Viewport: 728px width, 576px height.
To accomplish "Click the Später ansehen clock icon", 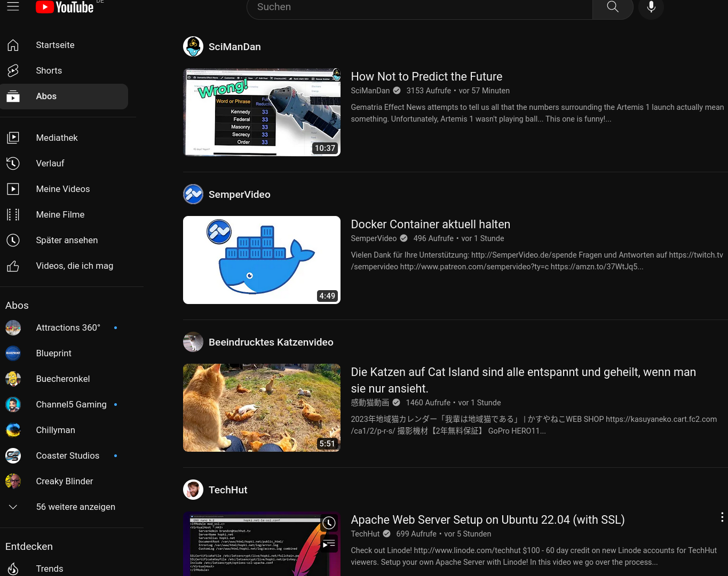I will (13, 241).
